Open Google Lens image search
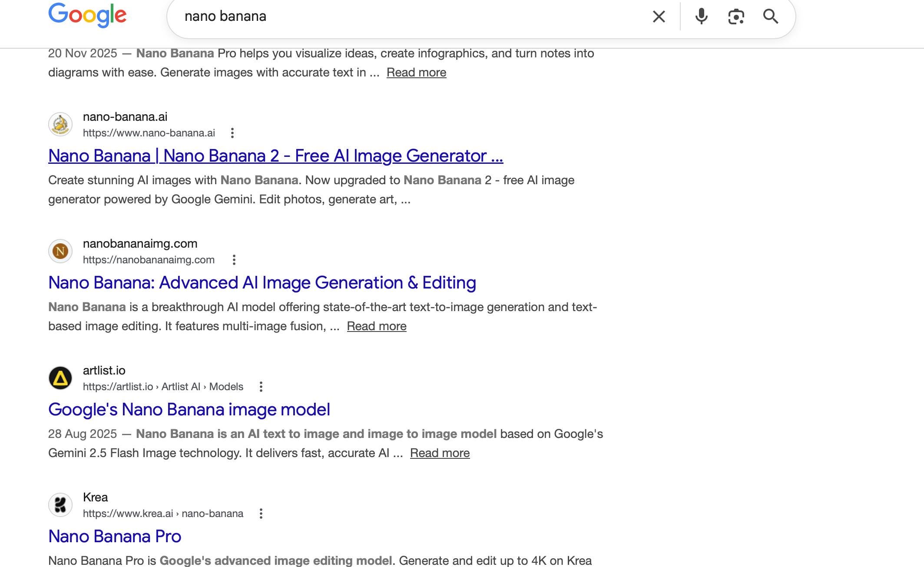The width and height of the screenshot is (924, 567). click(x=736, y=17)
